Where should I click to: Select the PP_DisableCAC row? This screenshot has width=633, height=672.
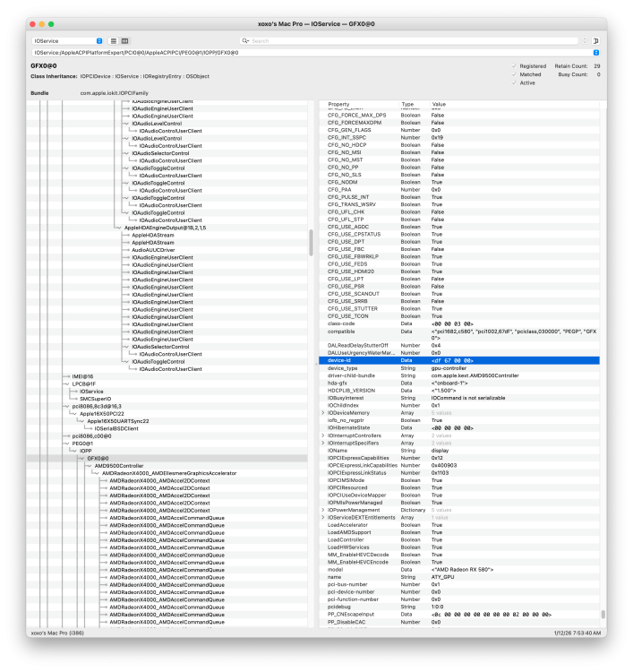(x=459, y=622)
